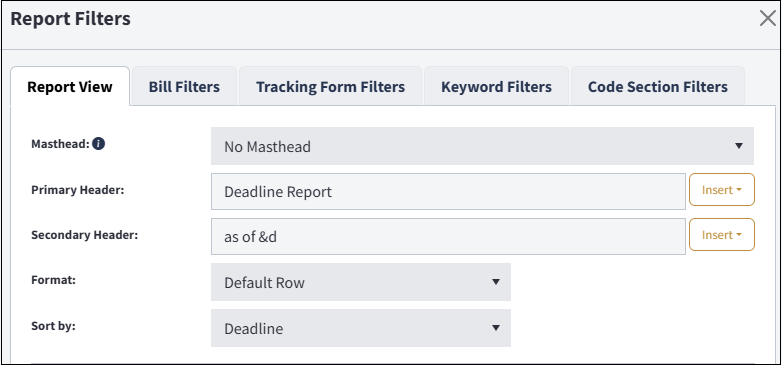Click the Sort by dropdown arrow
The height and width of the screenshot is (365, 782).
point(496,328)
